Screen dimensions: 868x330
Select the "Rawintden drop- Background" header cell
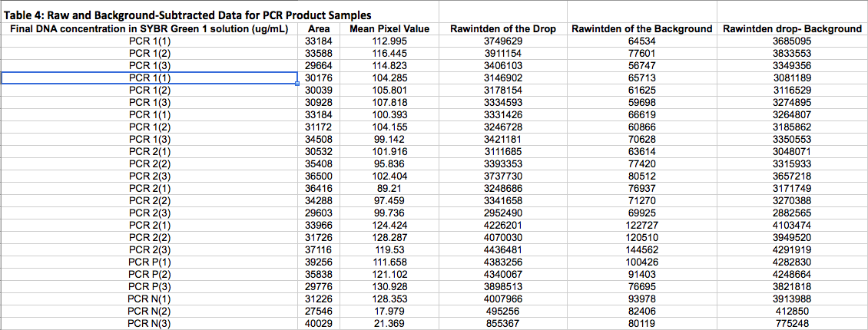pos(792,29)
